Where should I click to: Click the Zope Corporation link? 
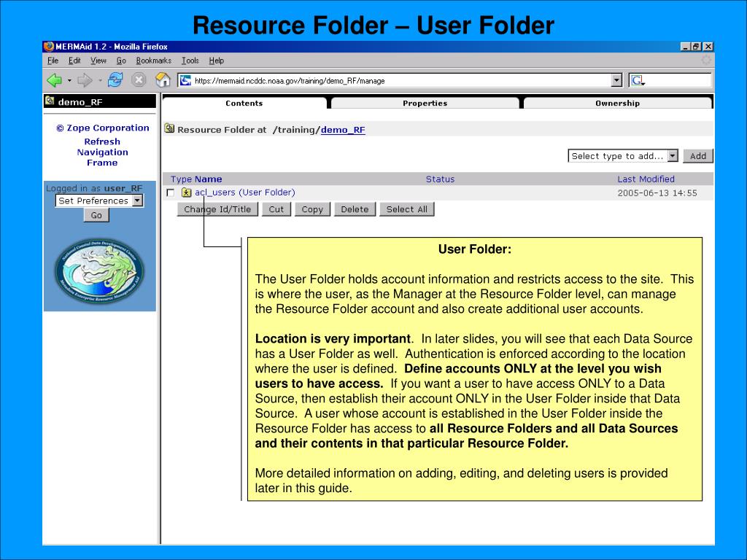[103, 128]
